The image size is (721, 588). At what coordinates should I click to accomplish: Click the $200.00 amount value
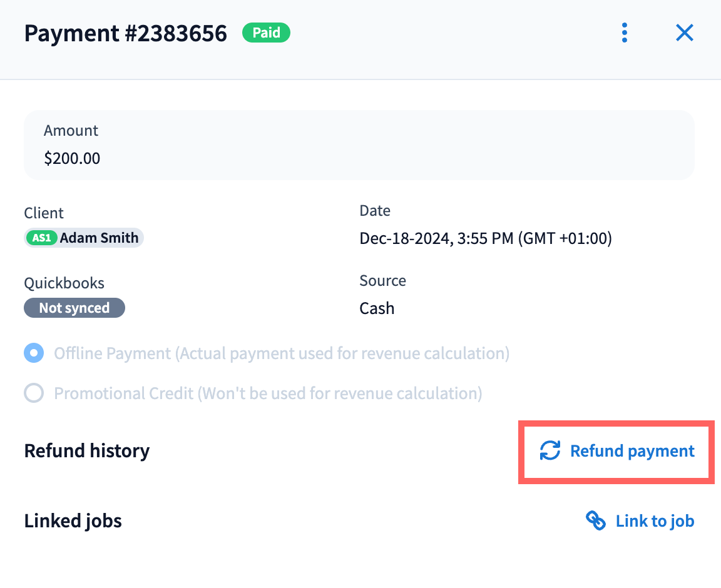tap(72, 158)
